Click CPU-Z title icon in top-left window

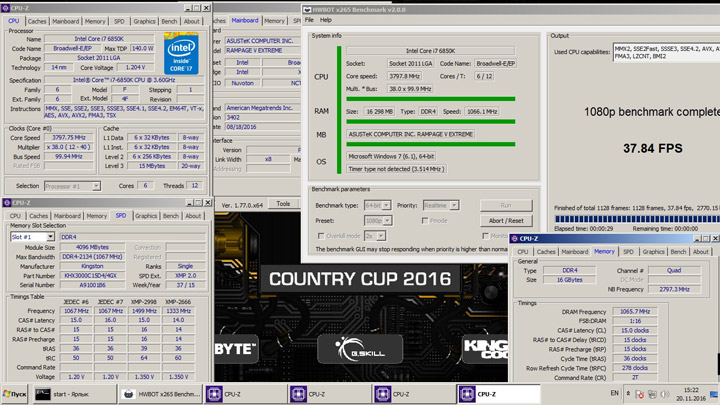[x=6, y=8]
